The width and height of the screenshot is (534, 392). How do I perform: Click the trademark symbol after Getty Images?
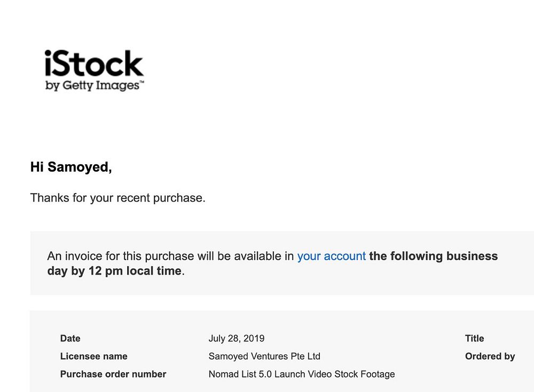[142, 83]
